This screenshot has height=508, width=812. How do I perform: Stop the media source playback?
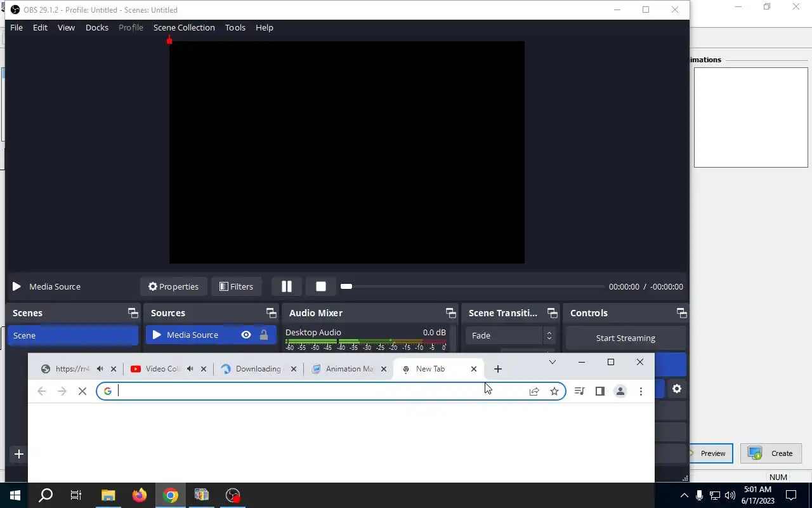(x=321, y=286)
